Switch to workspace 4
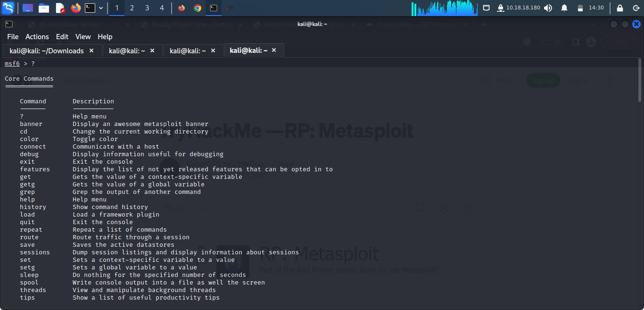The image size is (644, 310). pyautogui.click(x=162, y=8)
